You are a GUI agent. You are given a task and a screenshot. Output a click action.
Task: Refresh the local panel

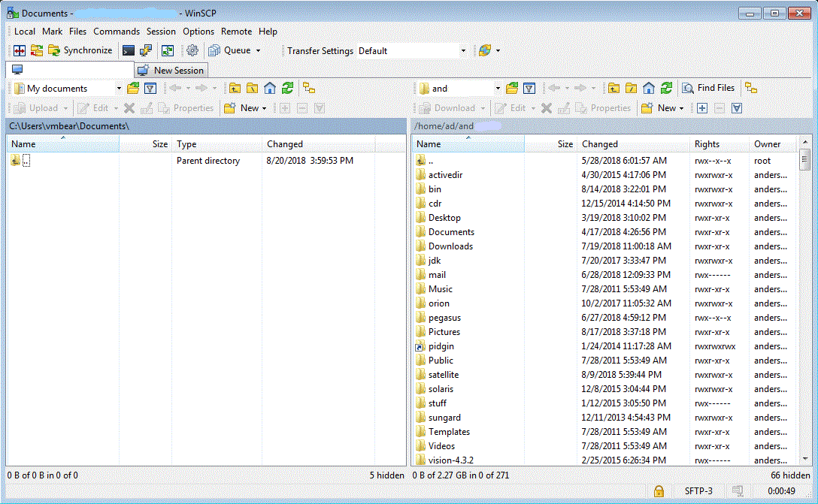287,88
